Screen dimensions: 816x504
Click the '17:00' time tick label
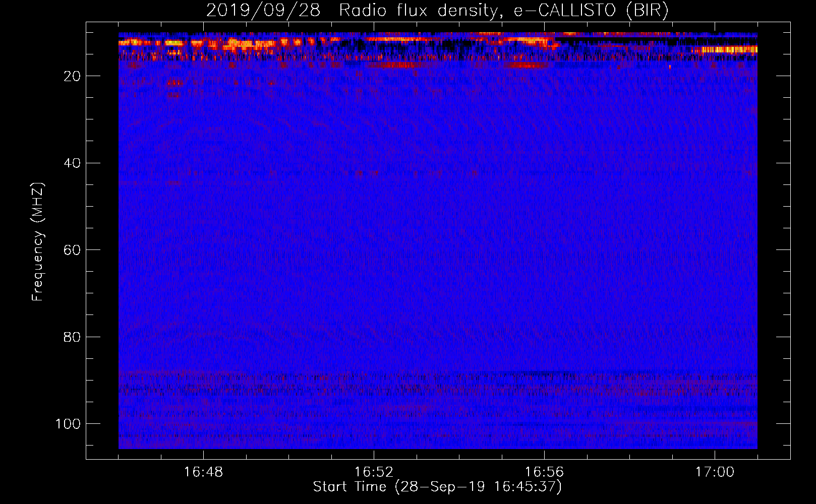(715, 472)
